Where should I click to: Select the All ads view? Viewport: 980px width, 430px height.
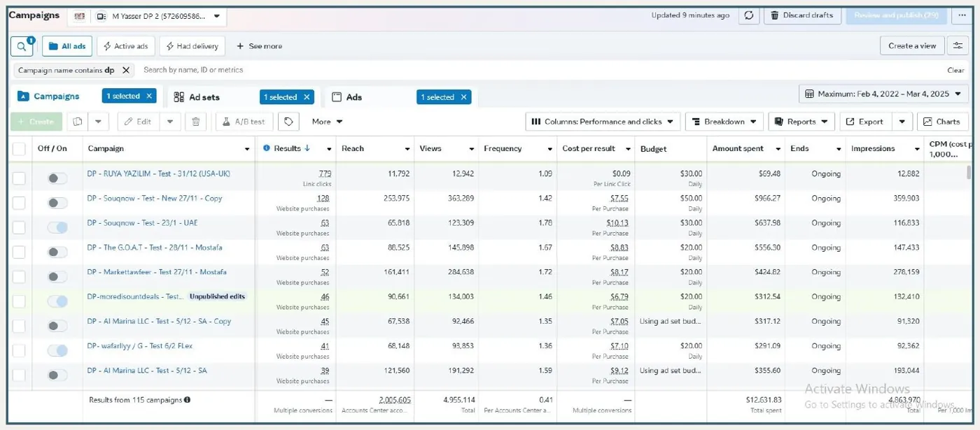pos(67,46)
